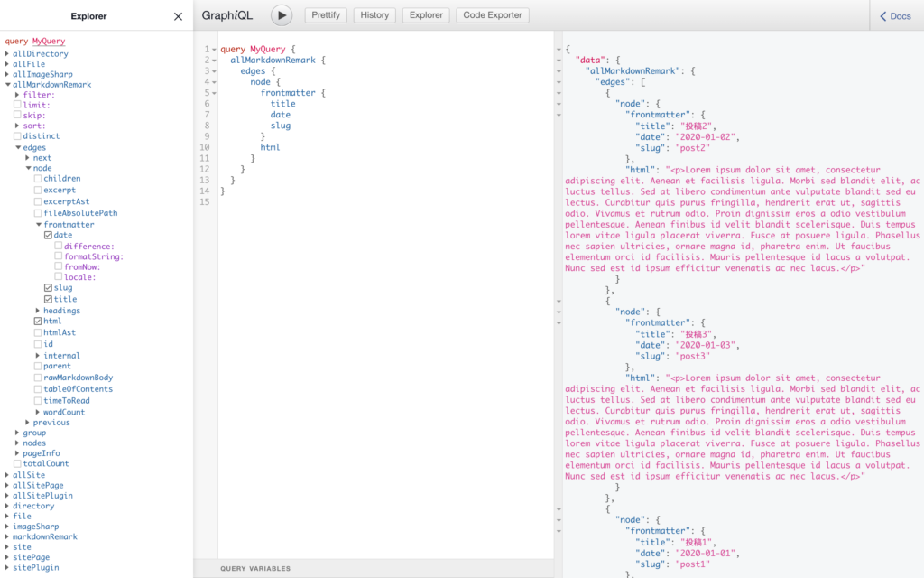Uncheck the slug field
Screen dimensions: 924x578
49,288
